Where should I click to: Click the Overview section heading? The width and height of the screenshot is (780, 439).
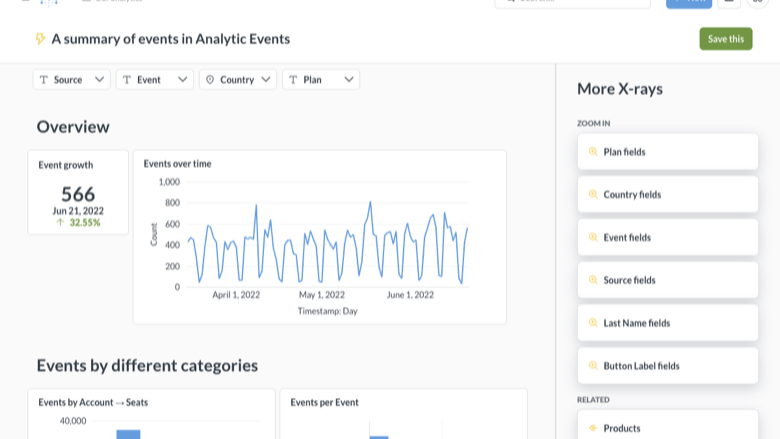pyautogui.click(x=73, y=127)
